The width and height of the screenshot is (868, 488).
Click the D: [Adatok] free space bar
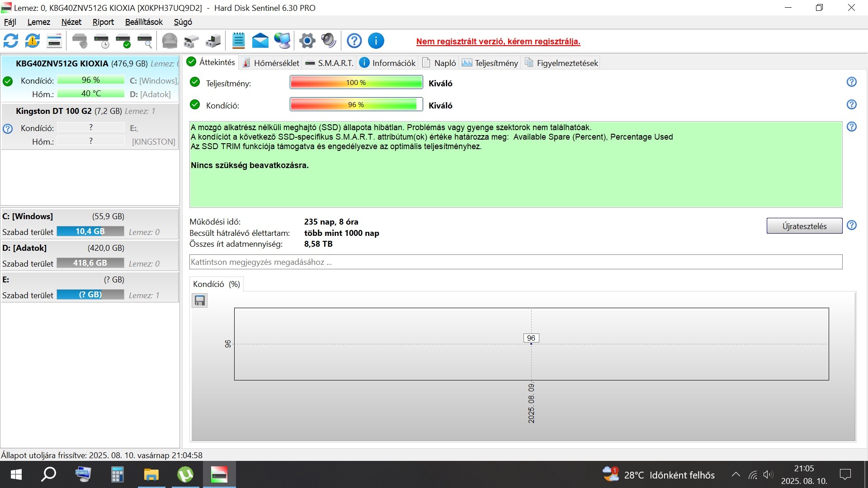tap(90, 263)
